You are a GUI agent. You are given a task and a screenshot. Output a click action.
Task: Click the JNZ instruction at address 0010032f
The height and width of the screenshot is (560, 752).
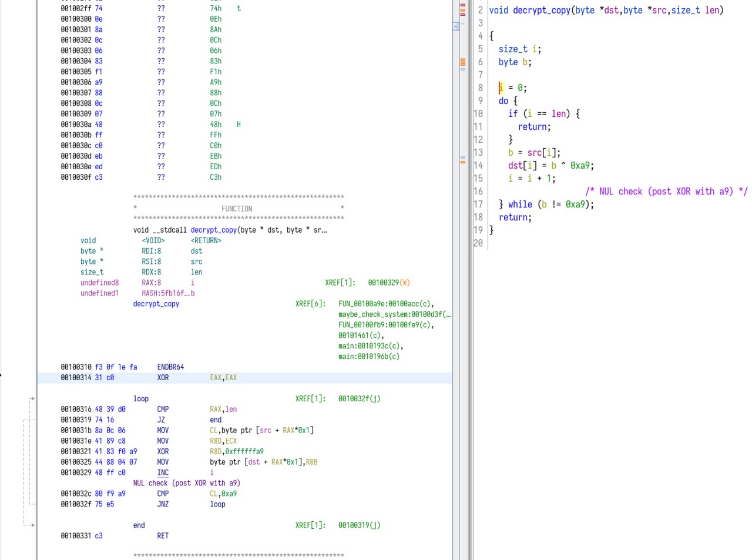[x=163, y=504]
